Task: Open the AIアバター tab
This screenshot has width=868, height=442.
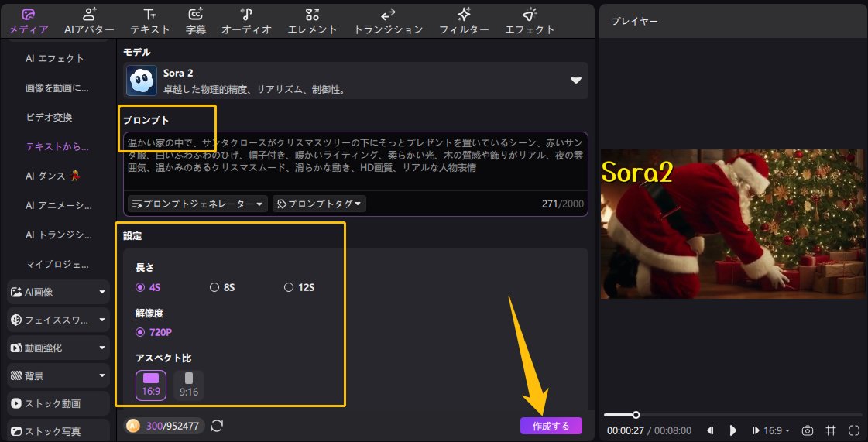Action: click(89, 22)
